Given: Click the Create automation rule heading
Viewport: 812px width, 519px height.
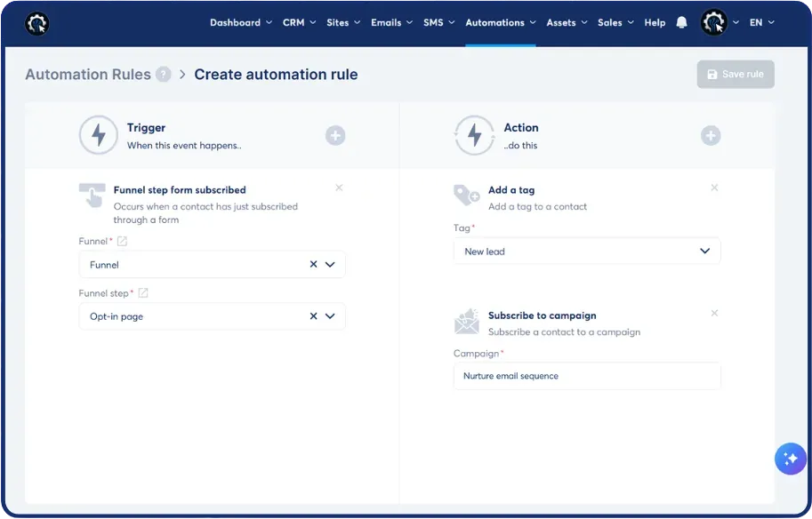Looking at the screenshot, I should [x=276, y=75].
